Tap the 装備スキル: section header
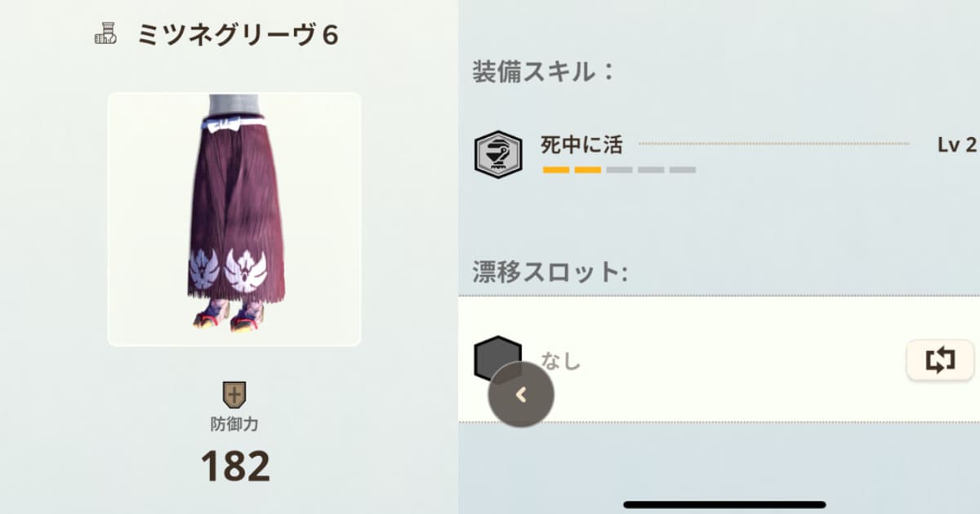Screen dimensions: 980x514 543,72
